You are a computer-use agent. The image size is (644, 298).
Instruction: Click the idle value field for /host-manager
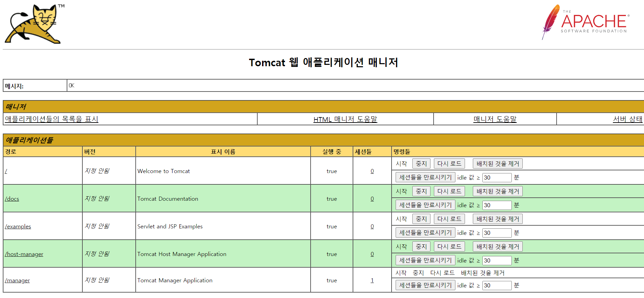497,260
